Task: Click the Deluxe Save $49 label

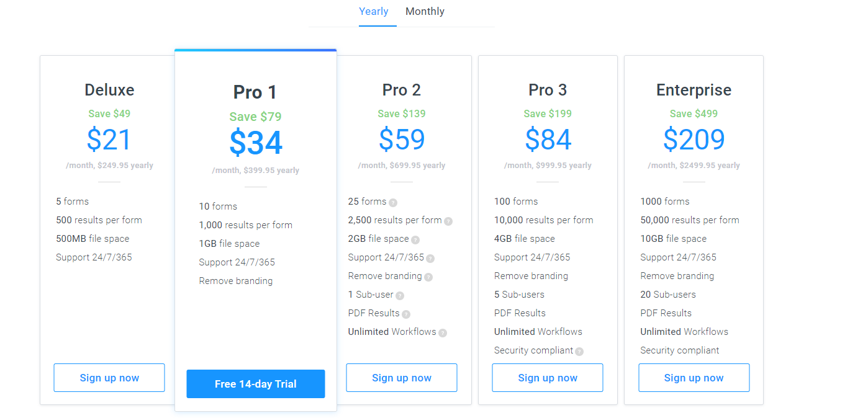Action: click(x=109, y=113)
